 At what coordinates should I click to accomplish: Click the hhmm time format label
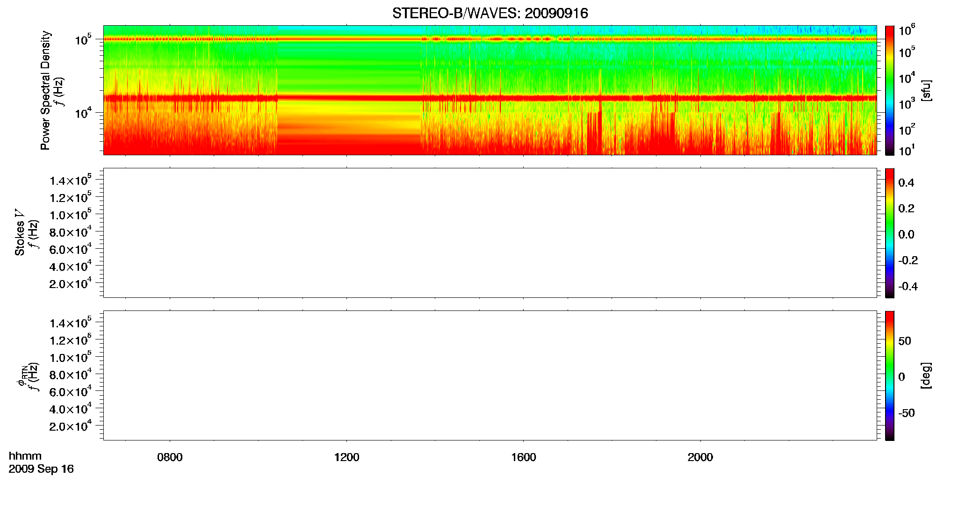(25, 456)
